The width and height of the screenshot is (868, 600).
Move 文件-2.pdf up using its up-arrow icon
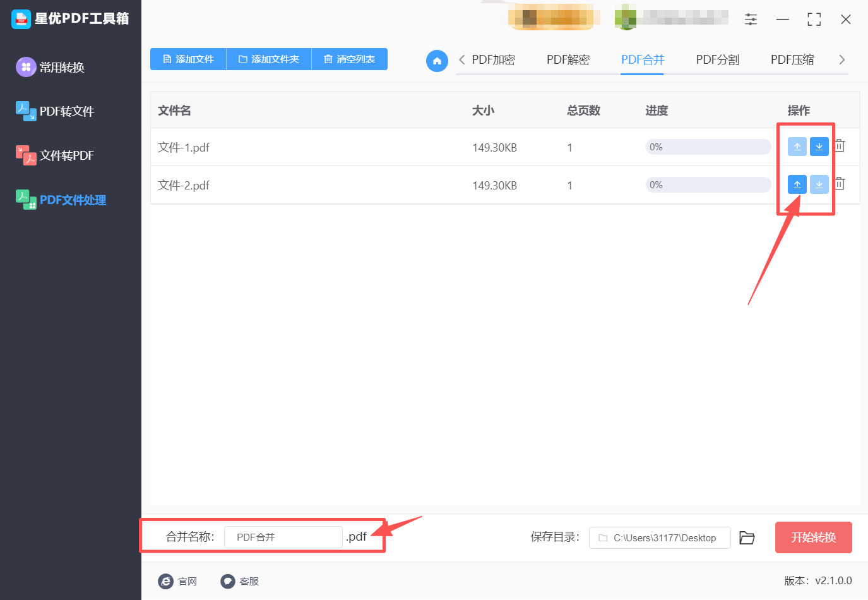(x=797, y=184)
